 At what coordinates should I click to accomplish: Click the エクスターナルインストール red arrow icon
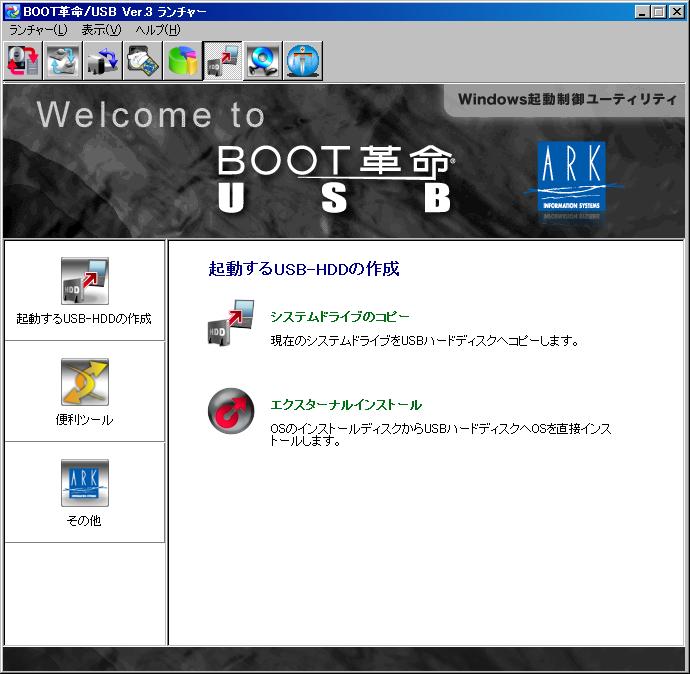[231, 411]
